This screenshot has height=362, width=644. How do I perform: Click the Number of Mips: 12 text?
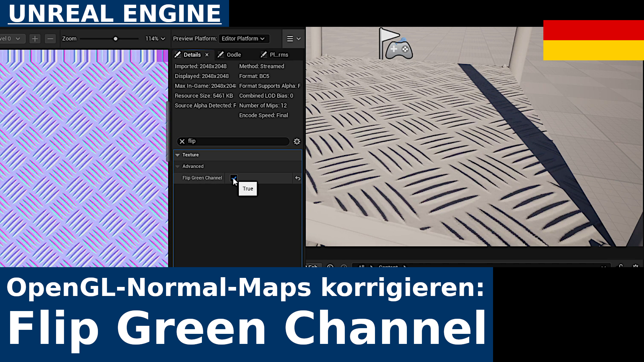(x=263, y=106)
